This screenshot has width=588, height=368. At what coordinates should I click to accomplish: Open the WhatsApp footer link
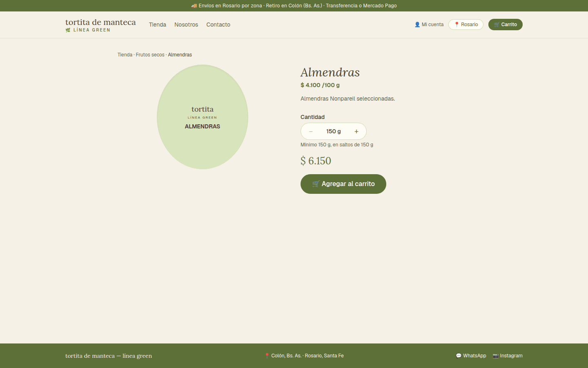coord(471,356)
